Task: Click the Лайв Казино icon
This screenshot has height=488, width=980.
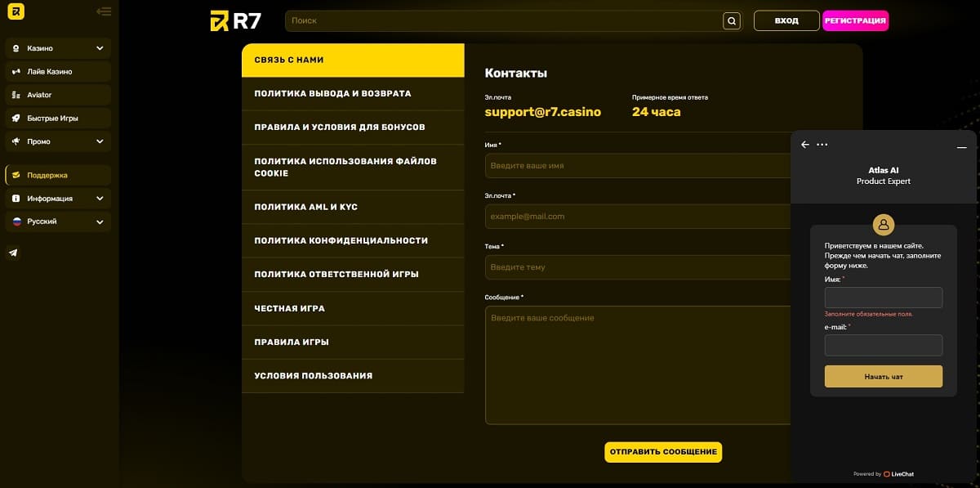Action: pos(16,72)
